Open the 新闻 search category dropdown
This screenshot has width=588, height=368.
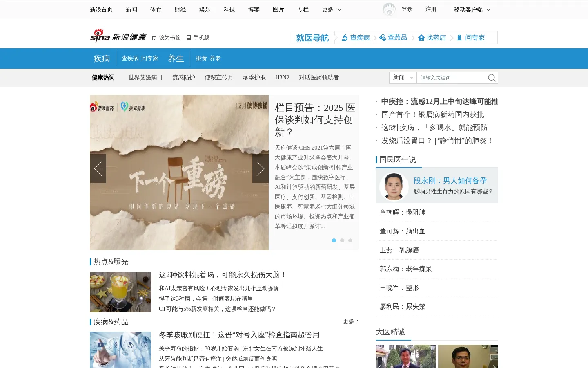403,78
